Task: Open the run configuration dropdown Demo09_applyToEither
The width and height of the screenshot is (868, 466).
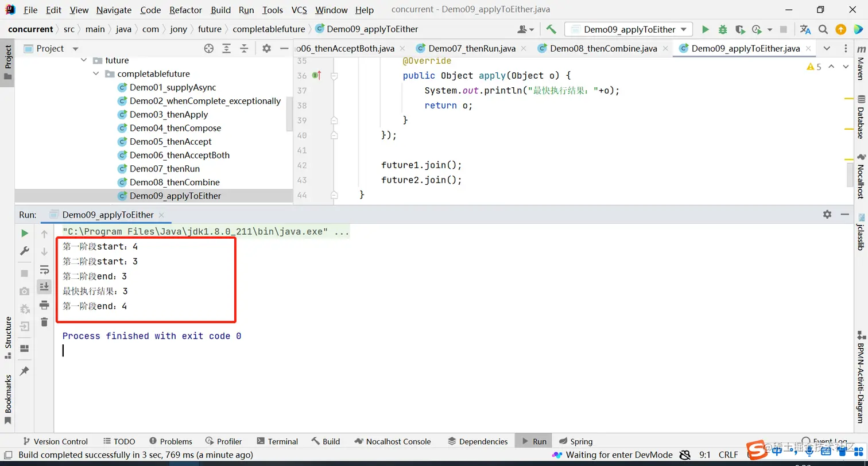Action: pyautogui.click(x=629, y=29)
